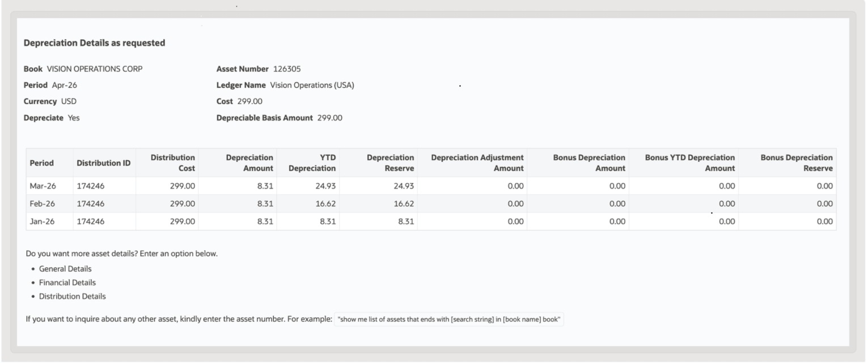Viewport: 868px width, 363px height.
Task: Click the Asset Number 126305 field
Action: click(259, 69)
